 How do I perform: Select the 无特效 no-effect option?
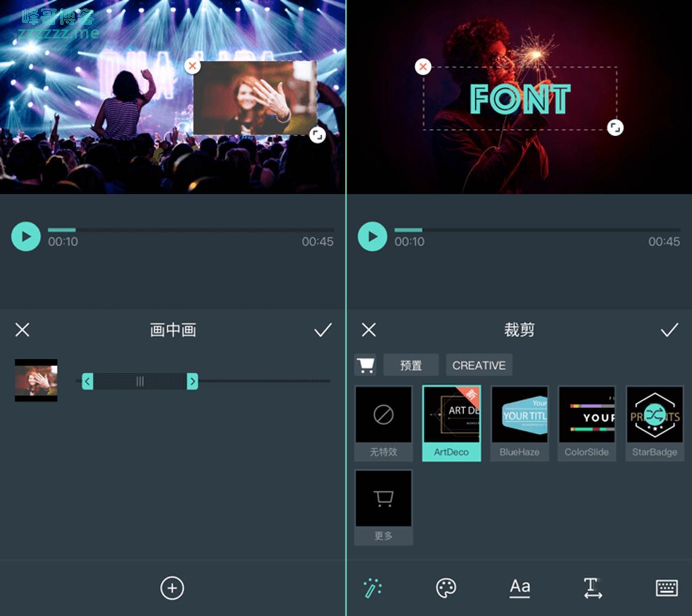pos(383,423)
